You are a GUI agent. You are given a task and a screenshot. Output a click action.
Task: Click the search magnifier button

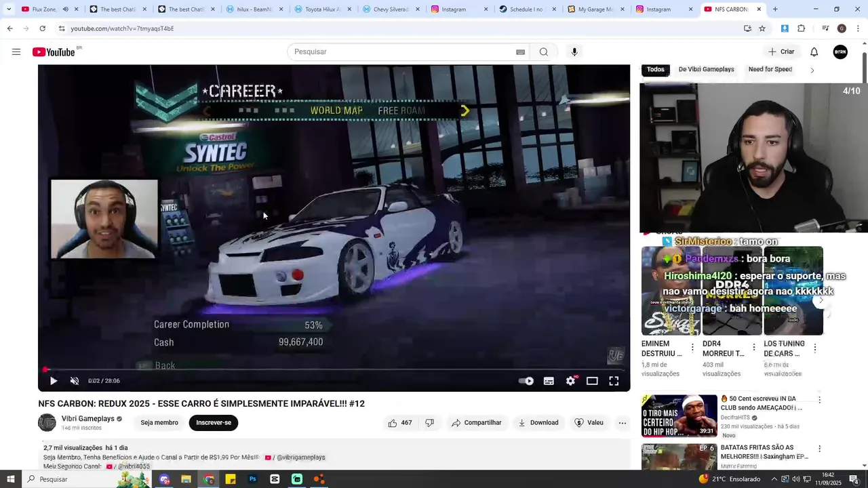click(x=543, y=52)
